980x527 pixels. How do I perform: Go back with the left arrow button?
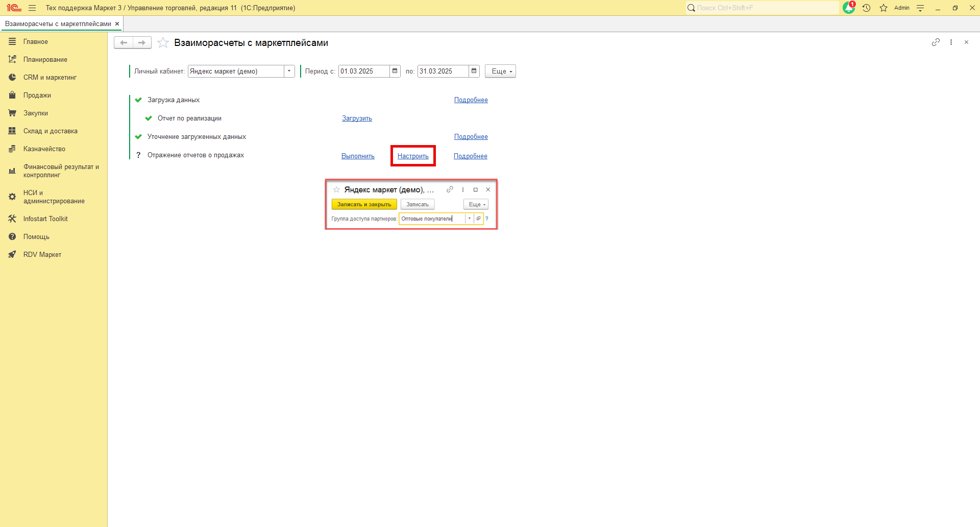pyautogui.click(x=124, y=42)
